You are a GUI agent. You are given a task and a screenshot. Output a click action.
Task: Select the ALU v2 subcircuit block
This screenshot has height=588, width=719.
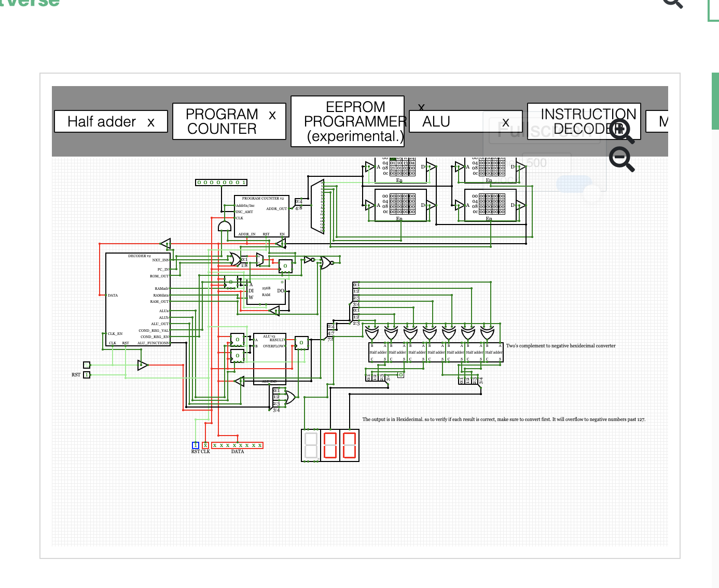270,358
